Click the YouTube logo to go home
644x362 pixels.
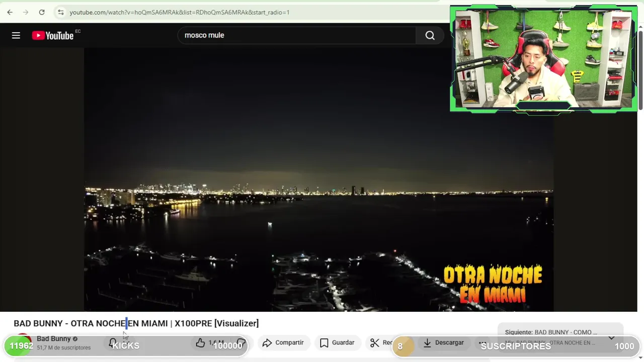click(x=53, y=35)
